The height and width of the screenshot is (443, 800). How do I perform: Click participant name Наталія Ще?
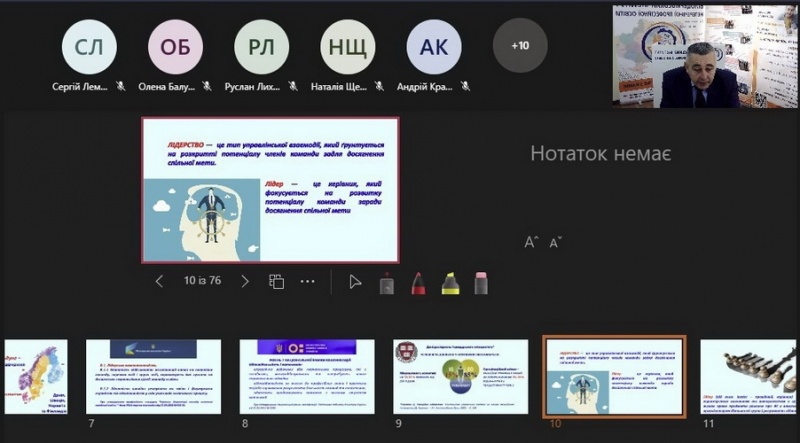[339, 87]
